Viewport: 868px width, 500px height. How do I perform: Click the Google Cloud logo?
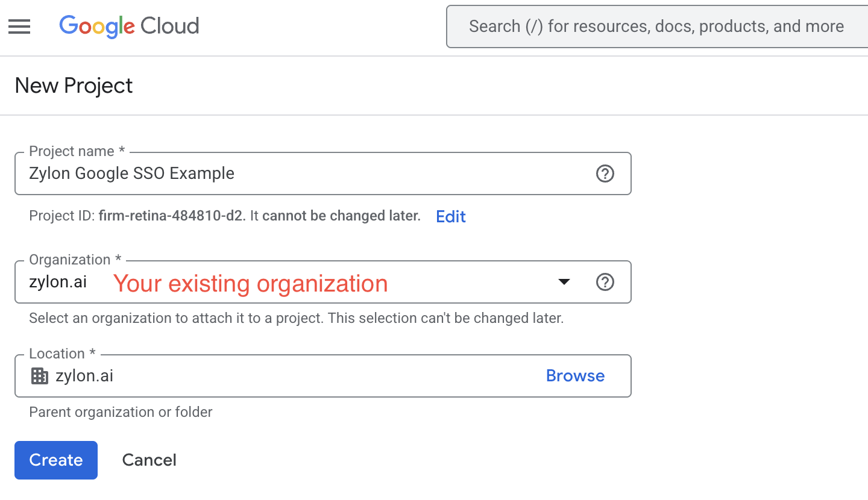tap(129, 27)
